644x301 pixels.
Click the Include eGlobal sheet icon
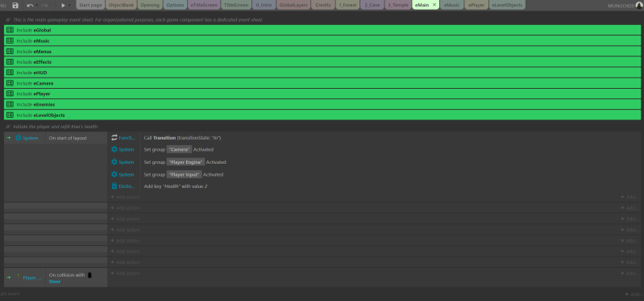click(10, 30)
